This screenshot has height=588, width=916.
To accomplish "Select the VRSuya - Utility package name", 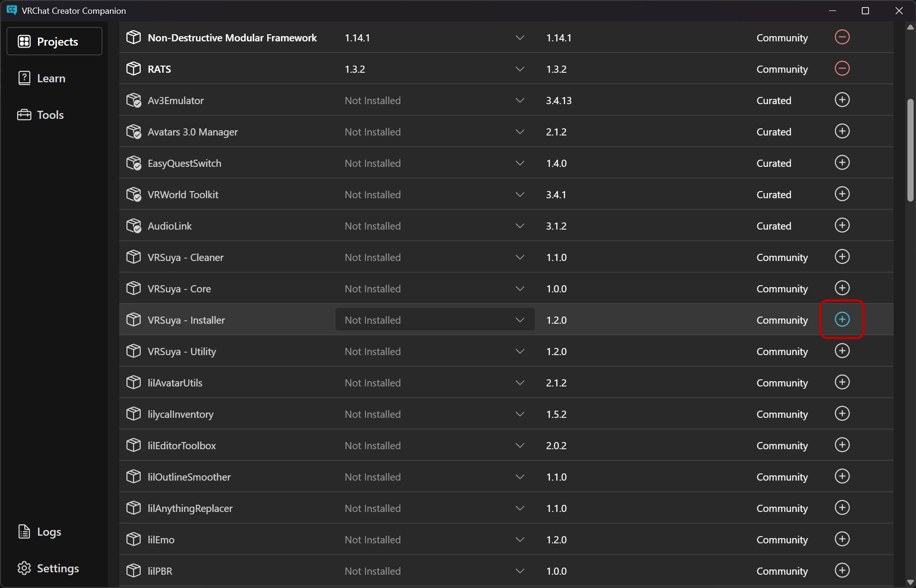I will 182,351.
